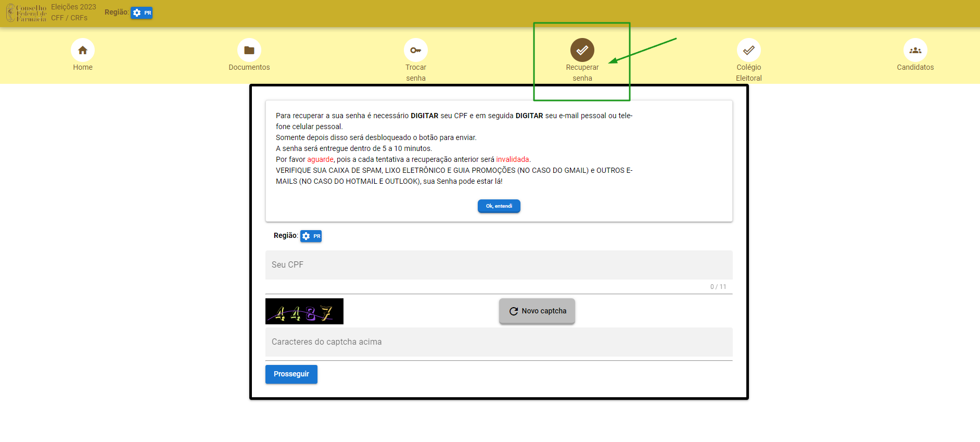Viewport: 980px width, 442px height.
Task: Change the Região PR chip above CPF field
Action: [x=311, y=236]
